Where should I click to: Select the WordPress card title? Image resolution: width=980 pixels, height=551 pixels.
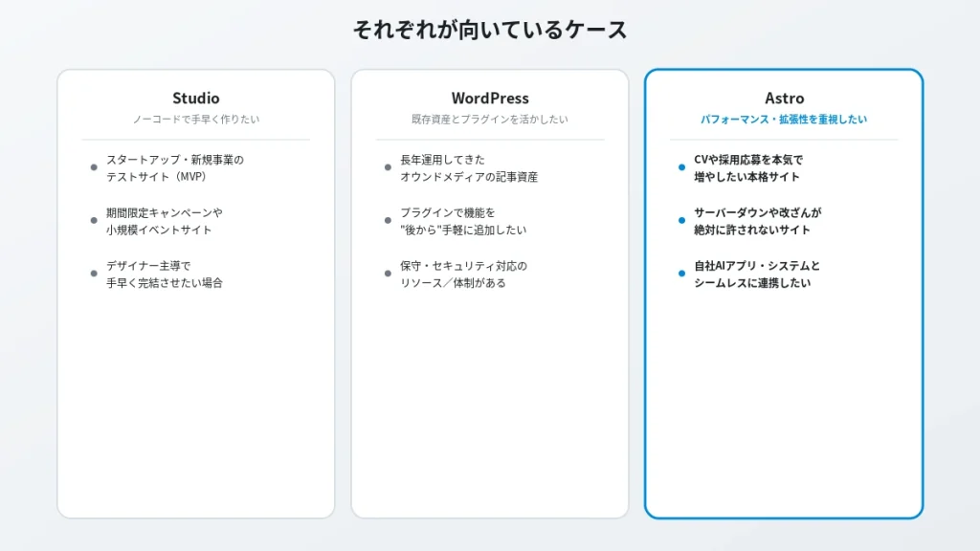tap(490, 99)
